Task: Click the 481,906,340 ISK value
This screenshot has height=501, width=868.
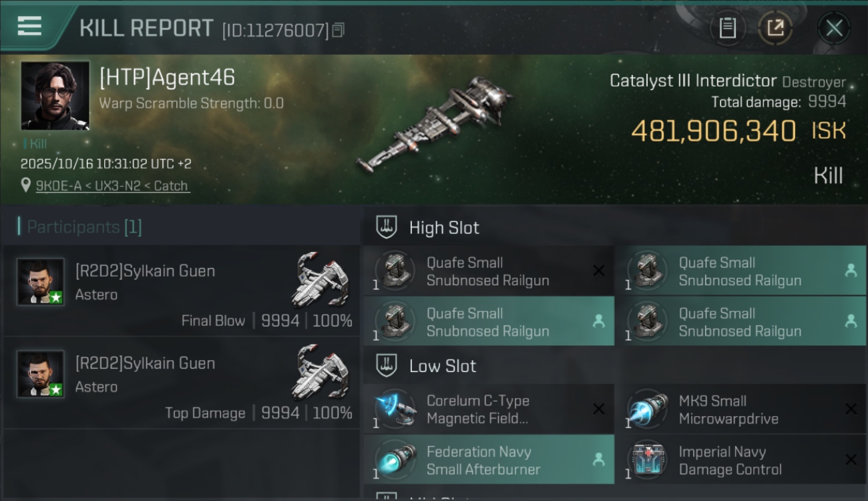Action: (738, 131)
